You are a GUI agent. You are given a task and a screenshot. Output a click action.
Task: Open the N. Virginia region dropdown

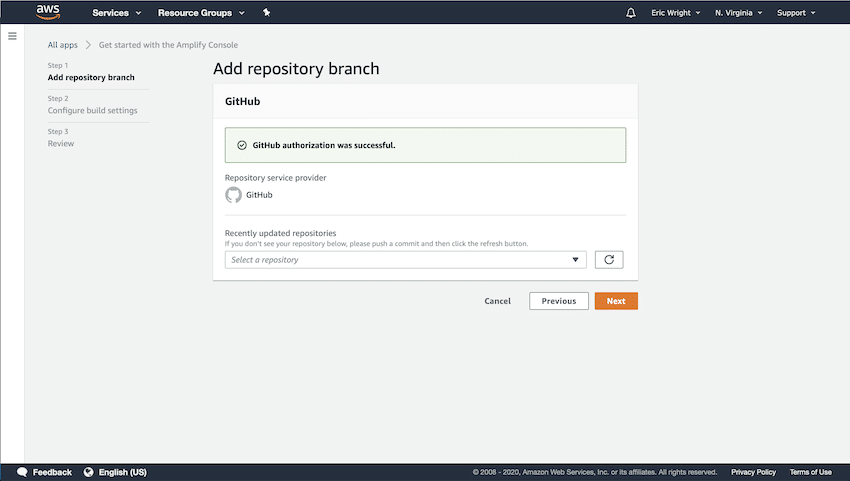738,12
